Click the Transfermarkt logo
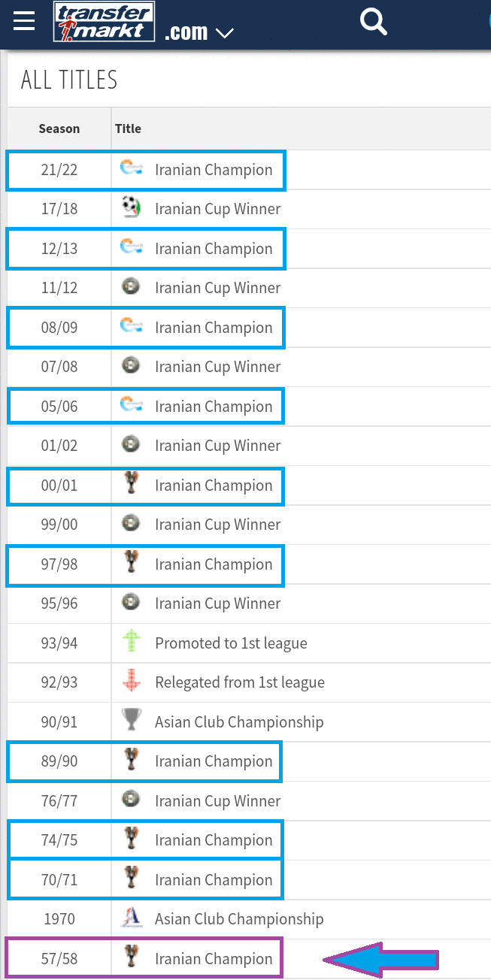 [104, 21]
